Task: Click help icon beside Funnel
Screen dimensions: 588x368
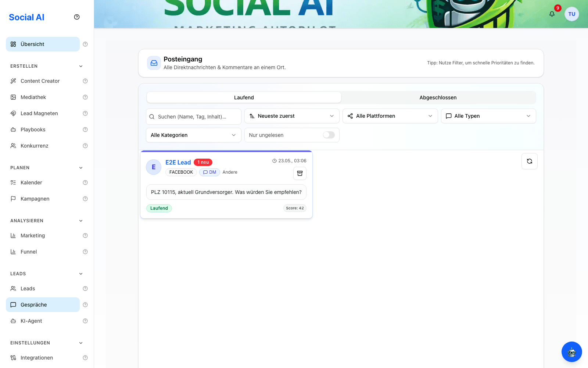Action: (x=85, y=252)
